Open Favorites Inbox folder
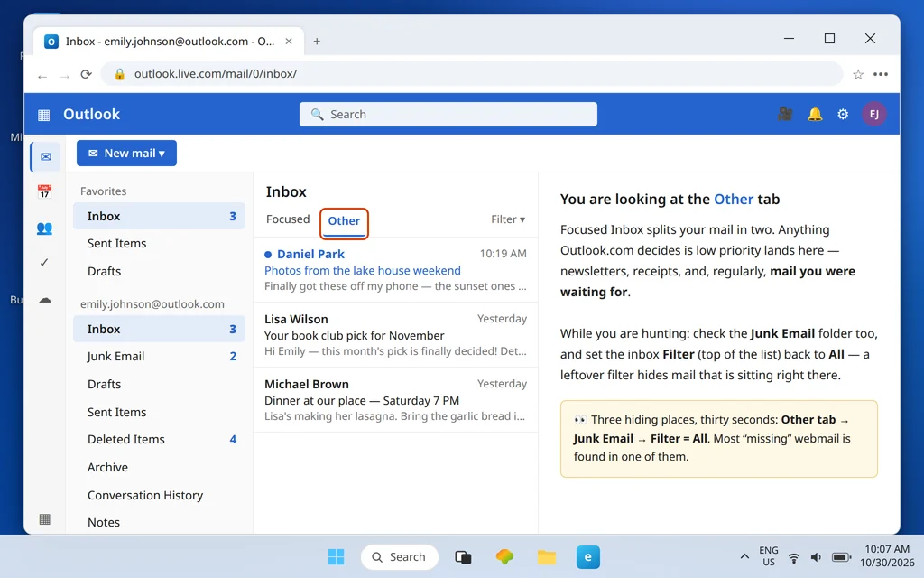This screenshot has height=578, width=924. [x=159, y=217]
